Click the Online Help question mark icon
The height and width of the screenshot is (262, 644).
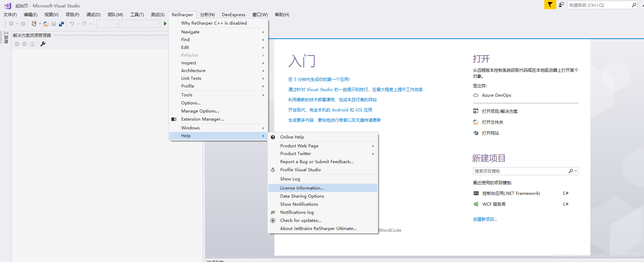[273, 137]
